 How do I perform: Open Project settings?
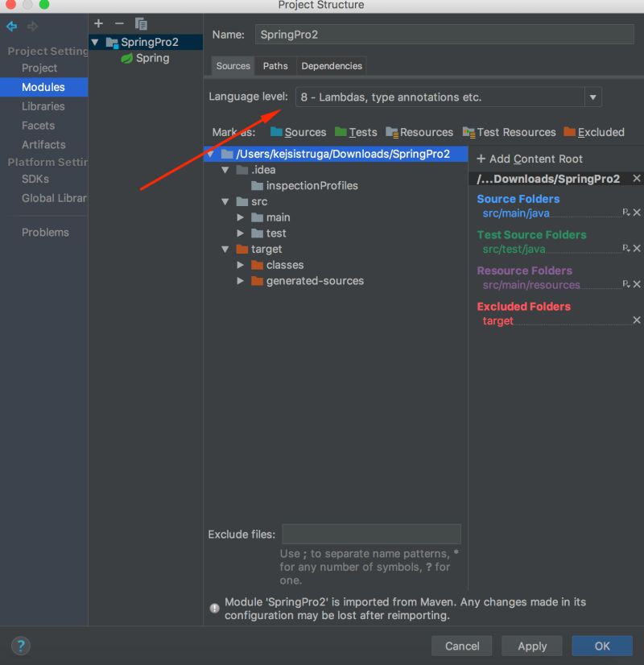click(39, 68)
